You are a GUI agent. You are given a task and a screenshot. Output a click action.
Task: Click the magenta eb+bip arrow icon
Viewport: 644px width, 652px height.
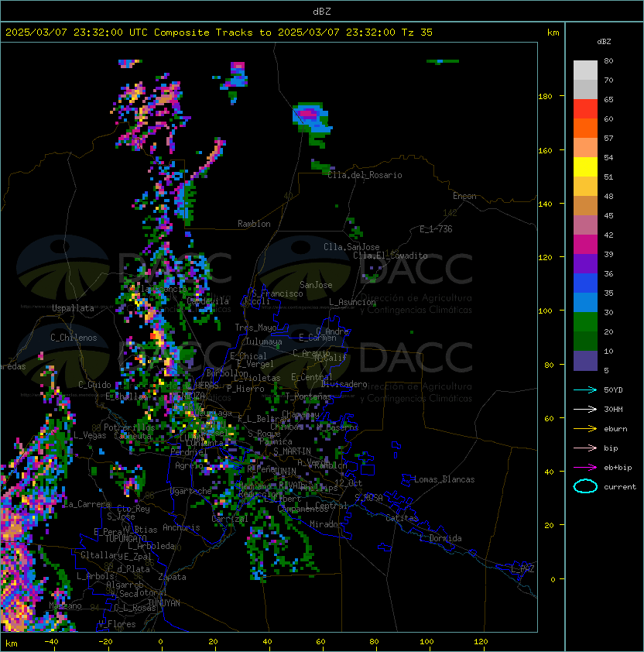tap(585, 468)
